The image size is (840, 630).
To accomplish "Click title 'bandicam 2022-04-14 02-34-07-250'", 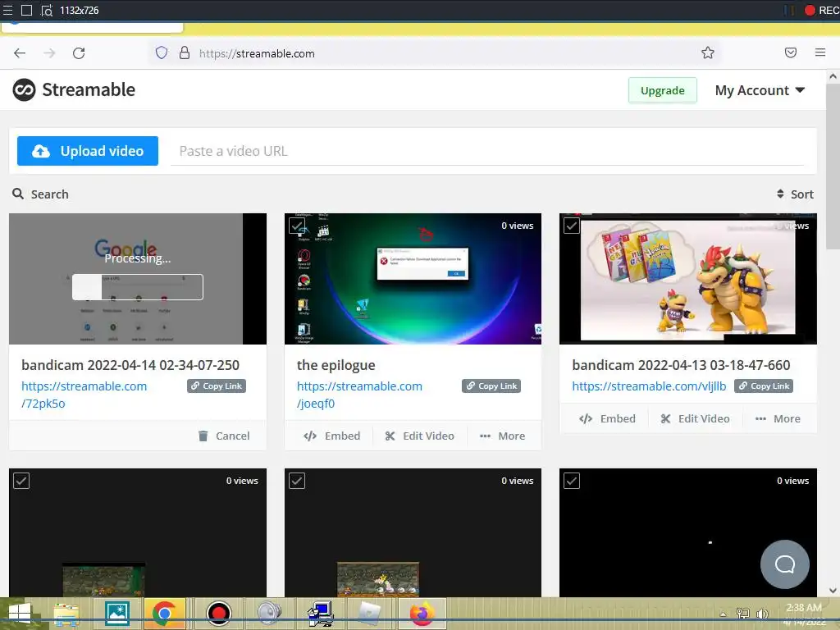I will pyautogui.click(x=130, y=365).
